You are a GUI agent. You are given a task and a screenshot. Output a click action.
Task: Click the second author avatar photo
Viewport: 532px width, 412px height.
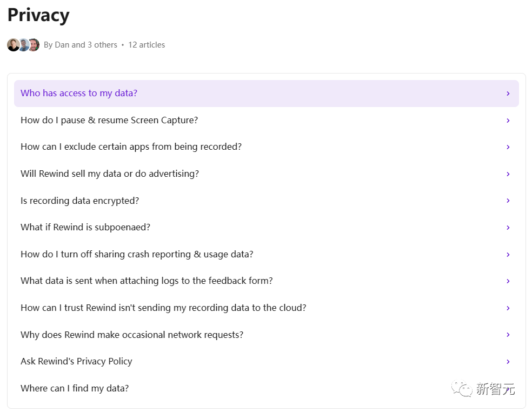(x=24, y=45)
